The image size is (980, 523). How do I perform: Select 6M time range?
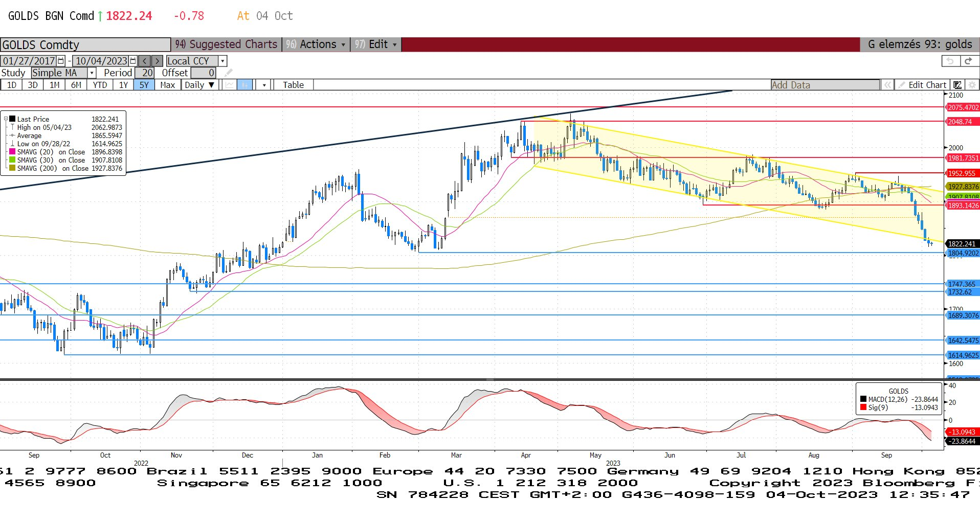pyautogui.click(x=76, y=85)
